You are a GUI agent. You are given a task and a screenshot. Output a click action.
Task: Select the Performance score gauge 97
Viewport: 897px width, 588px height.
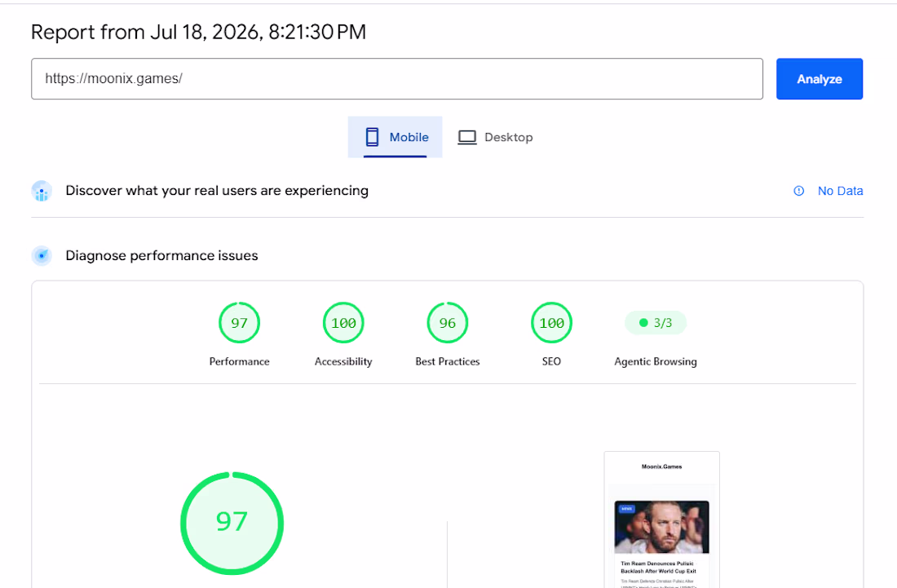click(239, 323)
